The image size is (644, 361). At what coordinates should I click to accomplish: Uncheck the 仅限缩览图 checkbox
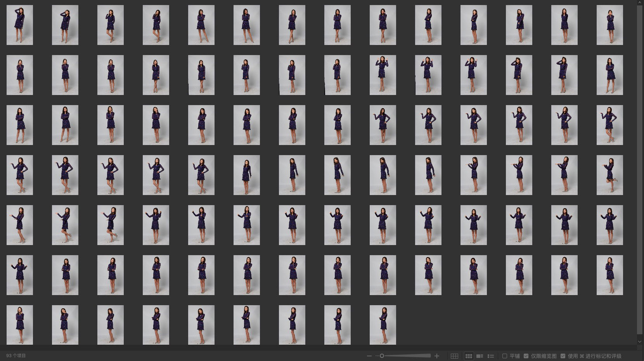pyautogui.click(x=526, y=356)
